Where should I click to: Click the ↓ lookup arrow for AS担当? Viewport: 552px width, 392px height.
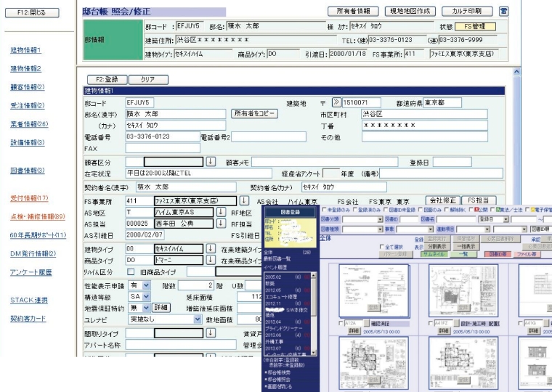coord(221,224)
